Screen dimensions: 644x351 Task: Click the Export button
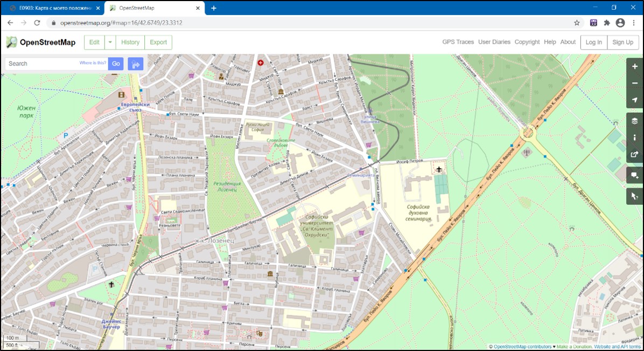(x=158, y=42)
